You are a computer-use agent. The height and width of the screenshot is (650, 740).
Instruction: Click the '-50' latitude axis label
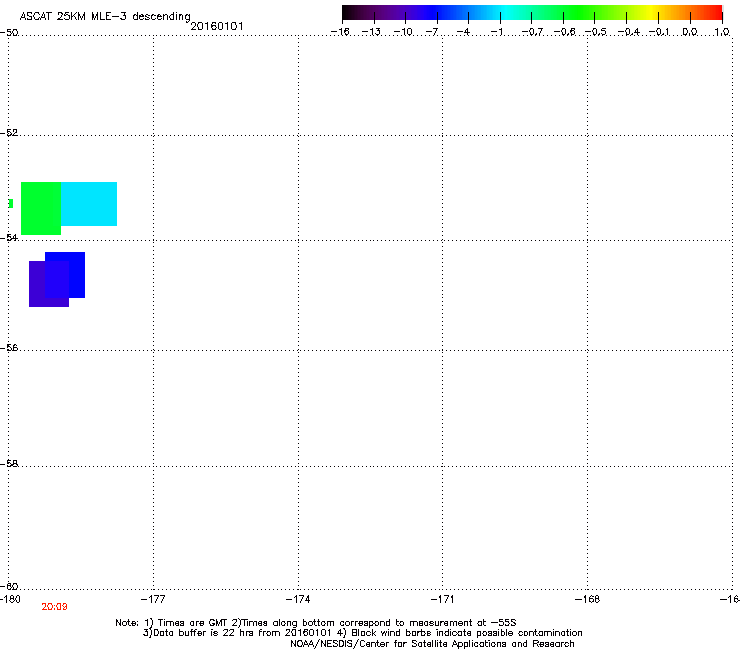(x=9, y=32)
